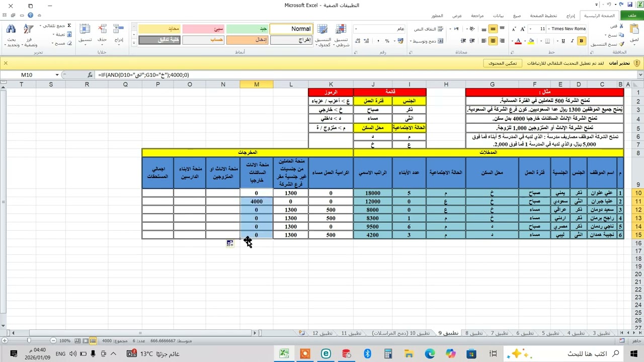The width and height of the screenshot is (644, 362).
Task: Toggle Italic formatting button
Action: (x=573, y=41)
